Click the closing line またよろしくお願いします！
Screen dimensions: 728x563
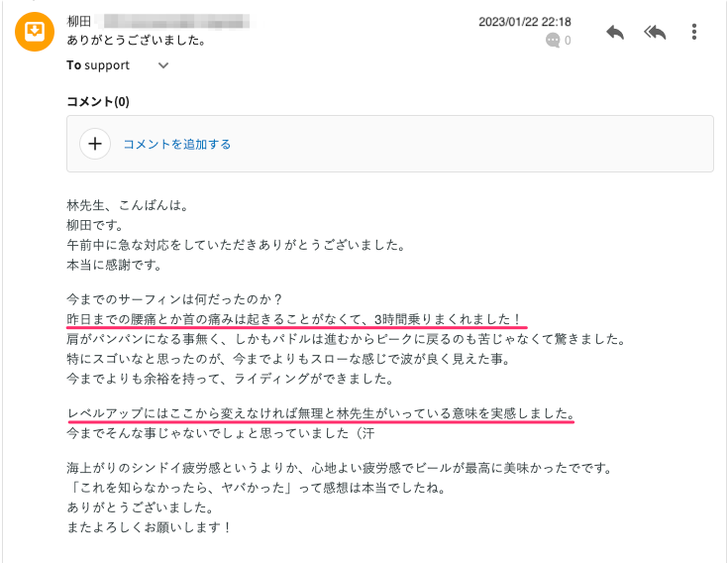click(149, 527)
